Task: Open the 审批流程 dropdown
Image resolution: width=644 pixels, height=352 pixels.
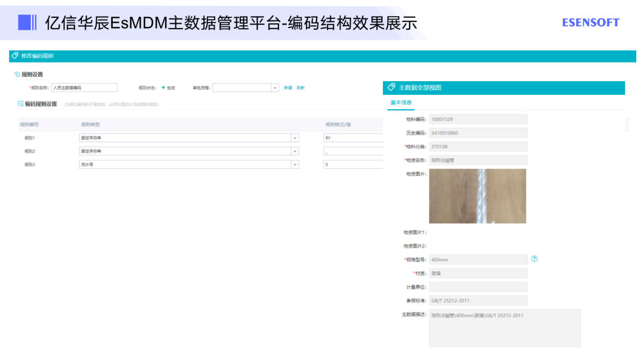Action: 275,88
